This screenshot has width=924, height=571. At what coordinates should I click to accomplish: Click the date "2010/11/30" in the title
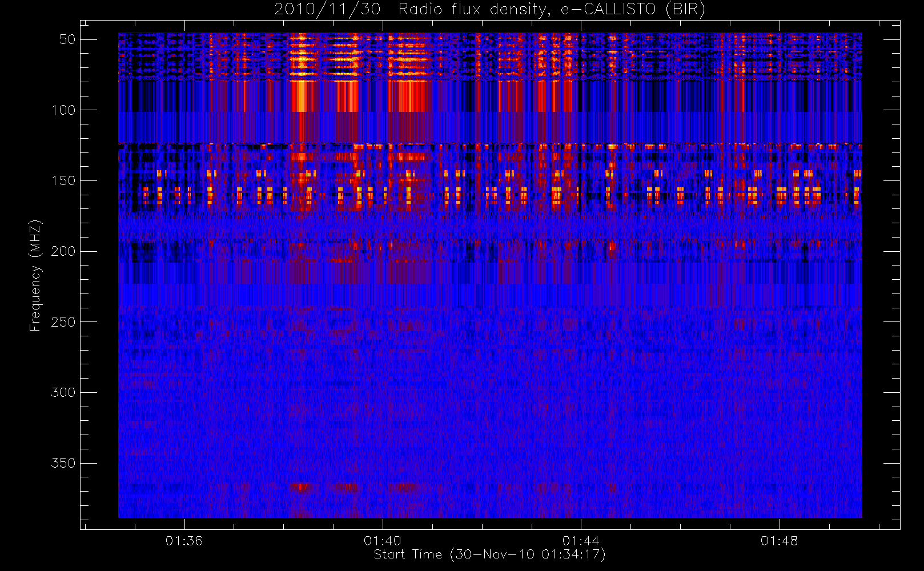pos(327,10)
